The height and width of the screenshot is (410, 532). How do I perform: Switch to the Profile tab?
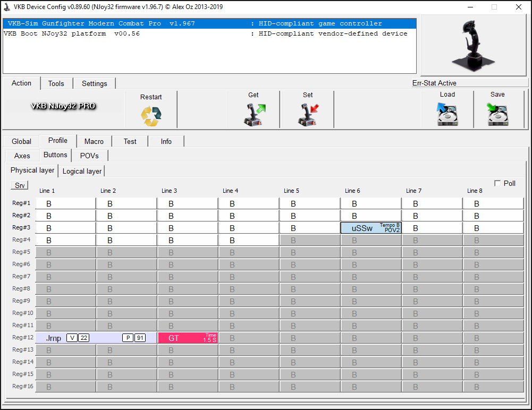(58, 140)
